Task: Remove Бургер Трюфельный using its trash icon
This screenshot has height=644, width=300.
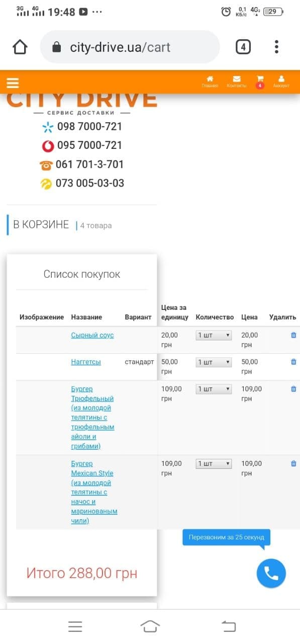Action: [x=294, y=389]
